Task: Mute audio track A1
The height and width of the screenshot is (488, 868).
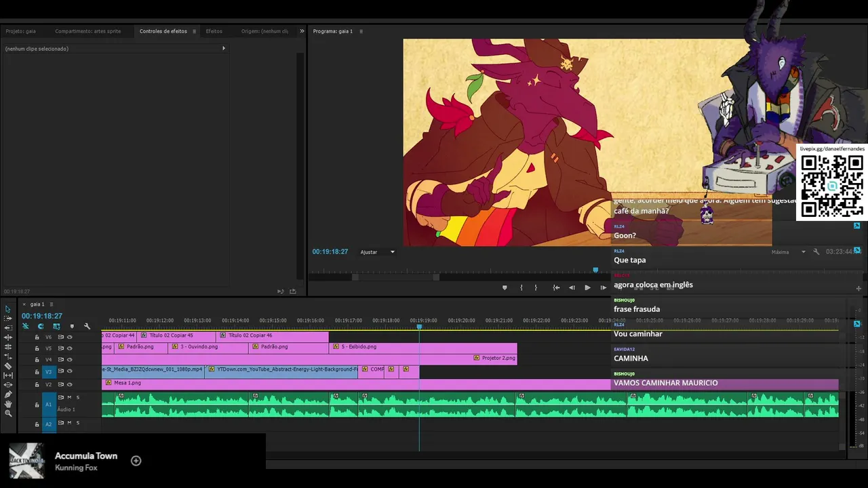Action: point(69,397)
